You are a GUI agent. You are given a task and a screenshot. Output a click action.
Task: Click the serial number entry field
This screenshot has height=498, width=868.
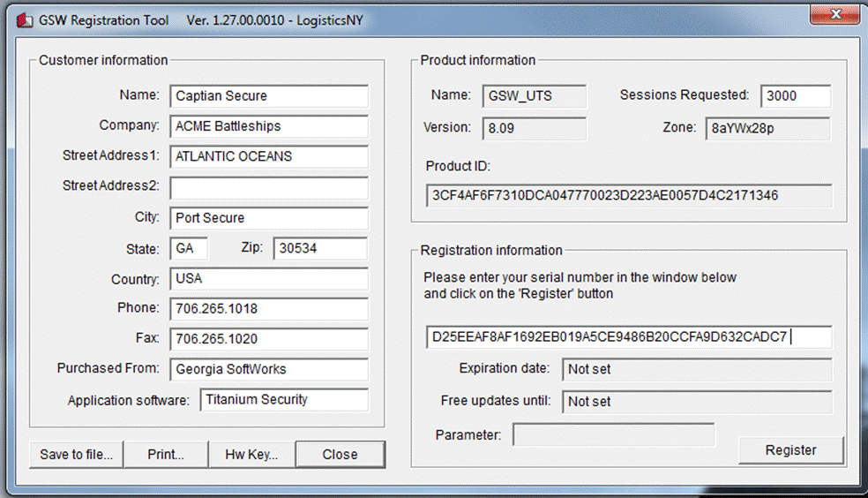629,336
